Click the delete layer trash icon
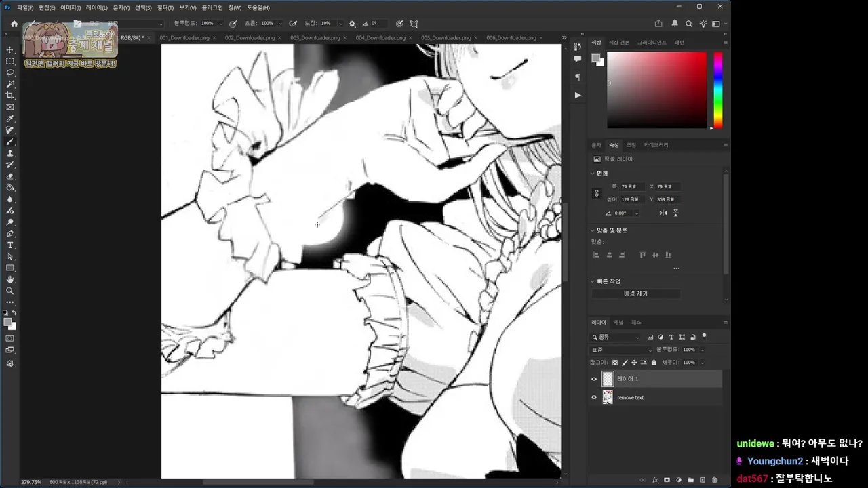 point(714,480)
